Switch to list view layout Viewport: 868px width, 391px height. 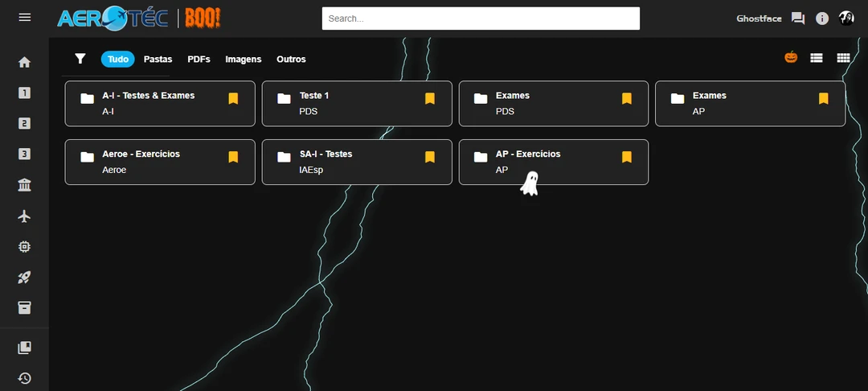coord(817,58)
